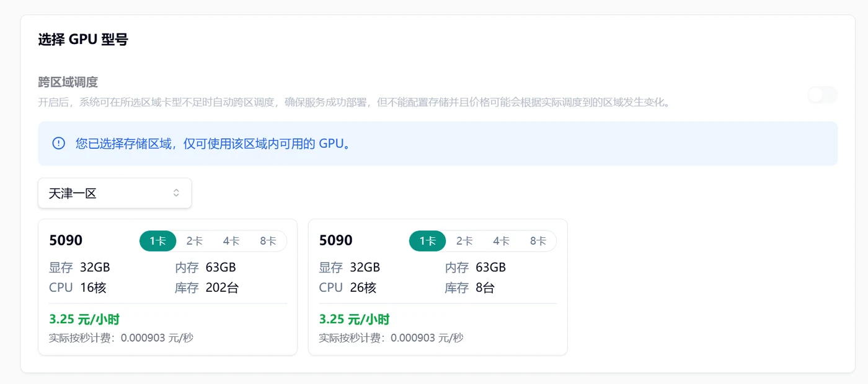Click 3.25 元/小时 price on the 16核 card
This screenshot has height=384, width=868.
pos(84,320)
